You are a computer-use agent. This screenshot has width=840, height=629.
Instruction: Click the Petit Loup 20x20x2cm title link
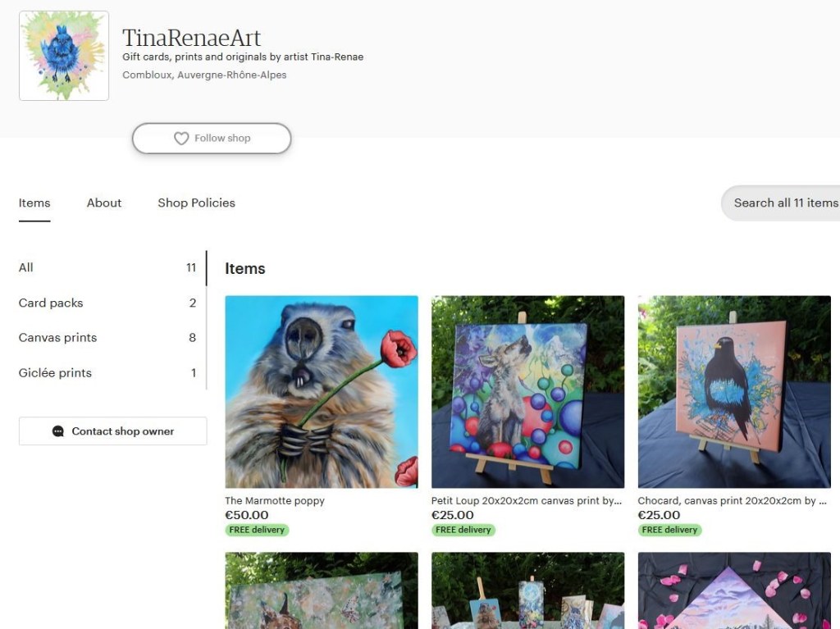tap(527, 501)
